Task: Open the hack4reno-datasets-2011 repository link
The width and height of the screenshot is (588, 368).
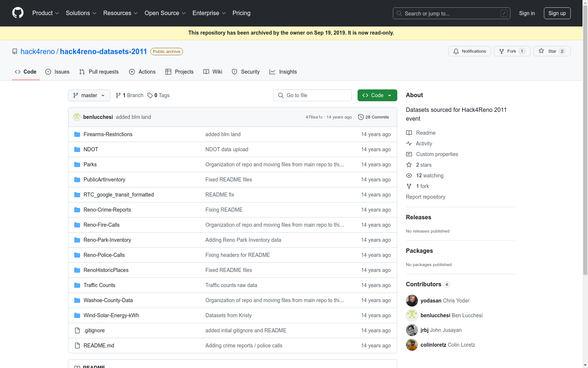Action: click(103, 52)
